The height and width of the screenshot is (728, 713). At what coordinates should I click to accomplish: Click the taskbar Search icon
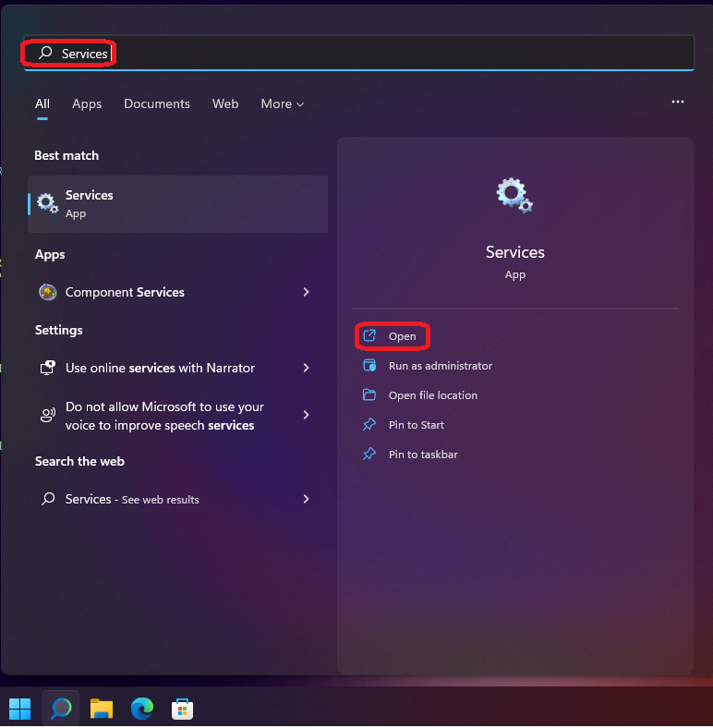pyautogui.click(x=61, y=709)
